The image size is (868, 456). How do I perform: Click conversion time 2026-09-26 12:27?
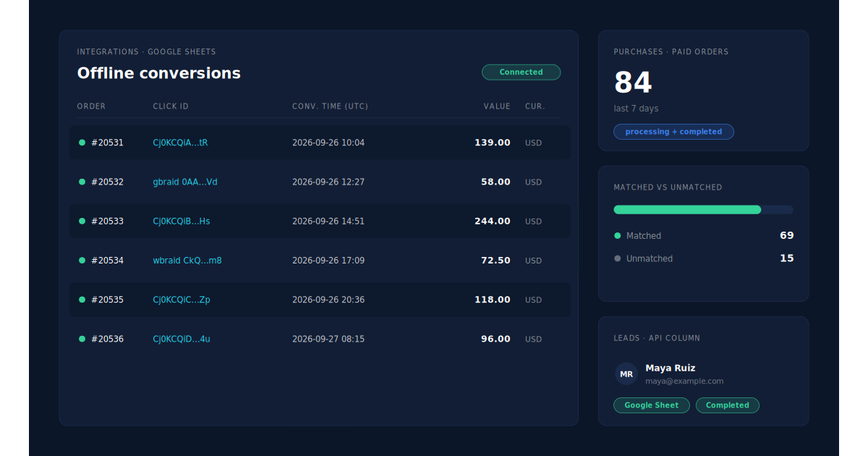click(x=328, y=182)
